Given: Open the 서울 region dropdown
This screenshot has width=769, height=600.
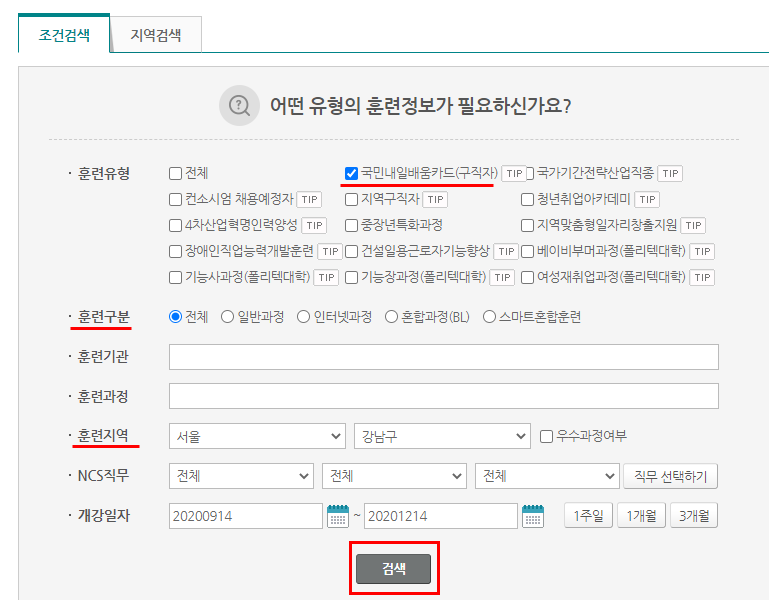Looking at the screenshot, I should point(257,436).
